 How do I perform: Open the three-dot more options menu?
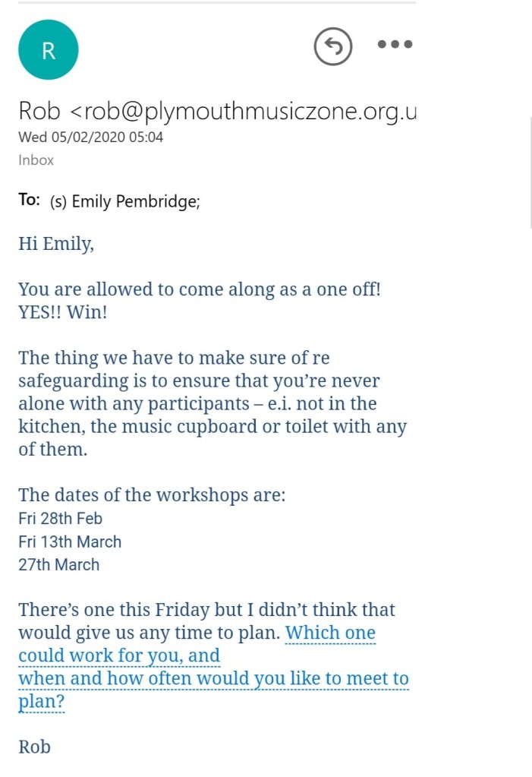[x=395, y=45]
